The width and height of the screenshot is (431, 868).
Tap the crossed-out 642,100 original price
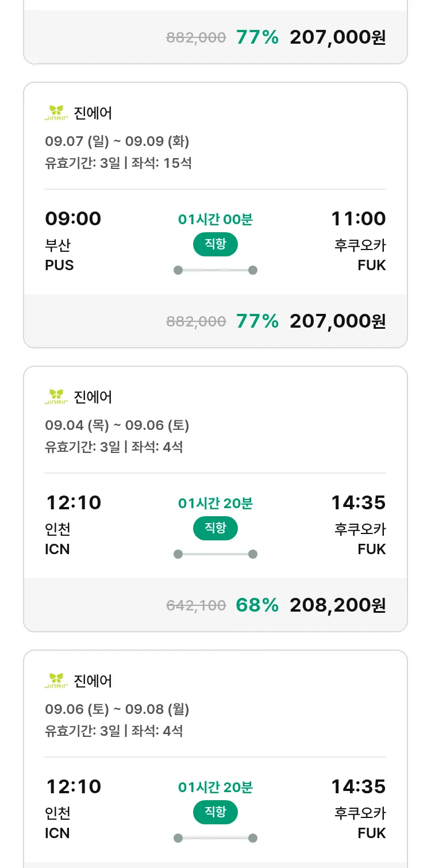pos(196,605)
